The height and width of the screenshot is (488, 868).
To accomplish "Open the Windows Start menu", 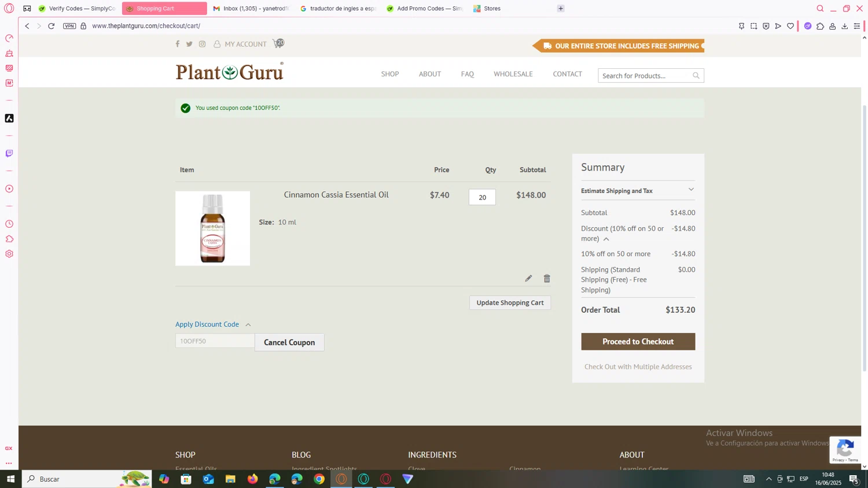I will 10,479.
